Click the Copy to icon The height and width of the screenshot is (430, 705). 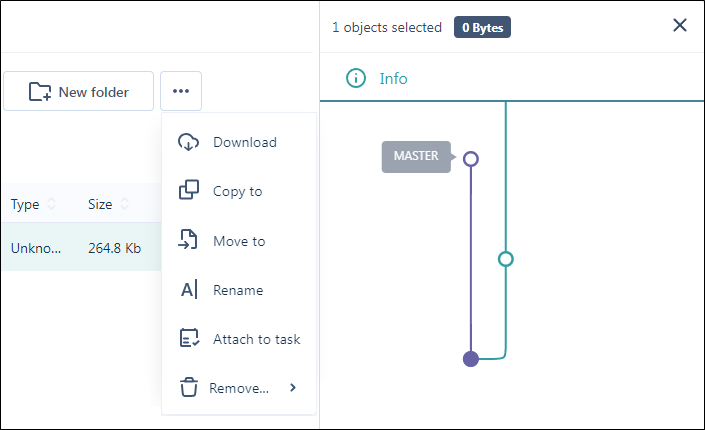(x=188, y=191)
